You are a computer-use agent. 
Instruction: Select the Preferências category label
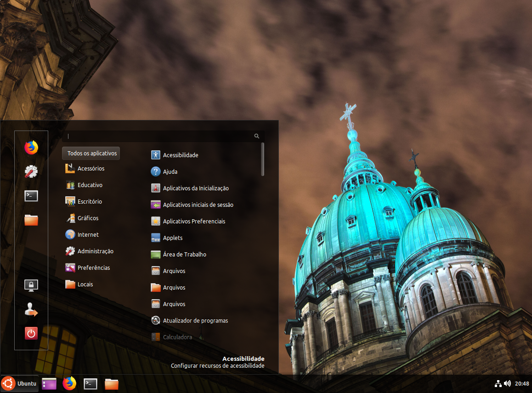[94, 268]
